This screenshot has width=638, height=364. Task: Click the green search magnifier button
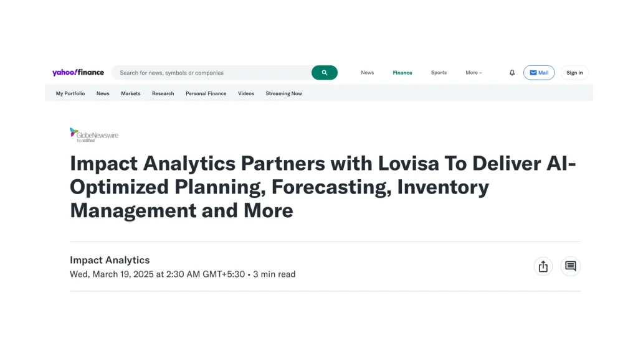click(324, 73)
